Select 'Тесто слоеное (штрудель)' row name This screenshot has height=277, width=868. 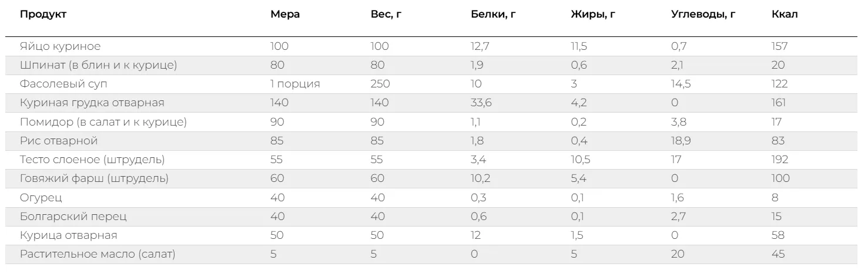pyautogui.click(x=92, y=160)
